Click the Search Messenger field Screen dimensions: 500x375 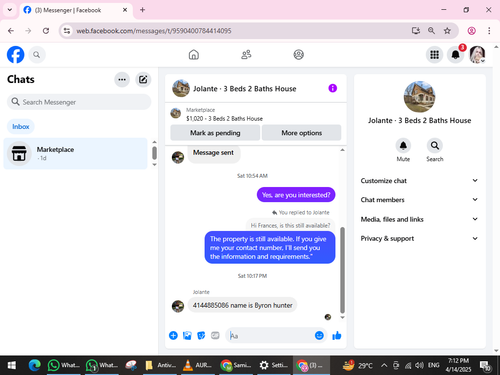[x=79, y=102]
